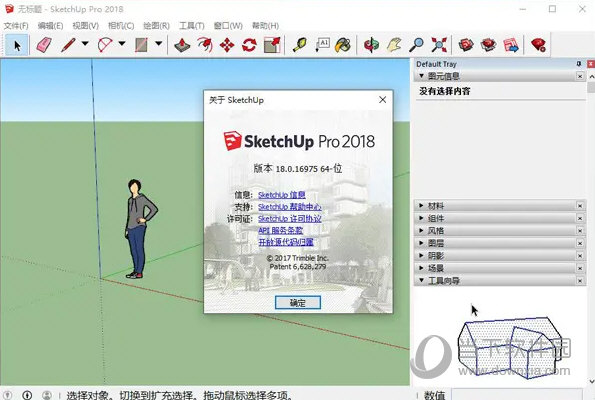The width and height of the screenshot is (595, 400).
Task: Open the 窗口(W) menu
Action: (x=228, y=26)
